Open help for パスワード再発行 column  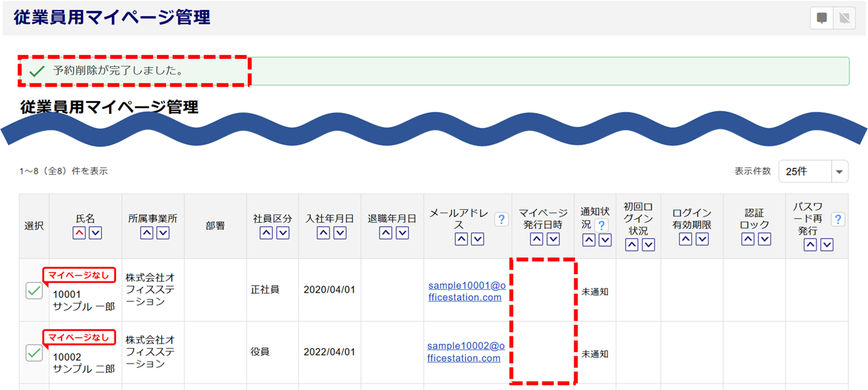pyautogui.click(x=838, y=219)
